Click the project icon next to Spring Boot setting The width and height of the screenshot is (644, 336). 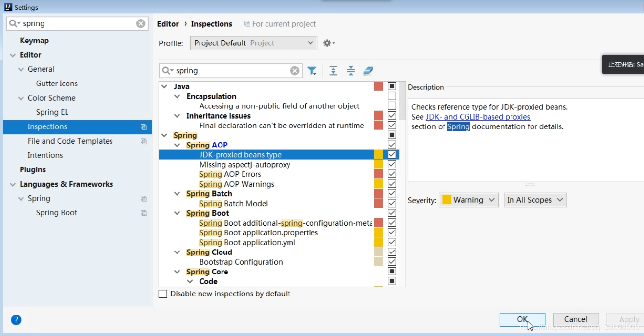pos(143,213)
